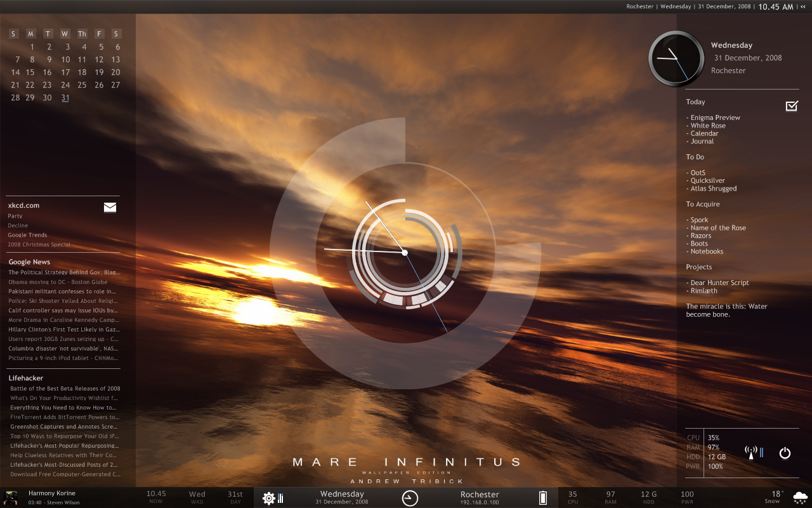
Task: Click the battery icon in bottom bar
Action: coord(542,498)
